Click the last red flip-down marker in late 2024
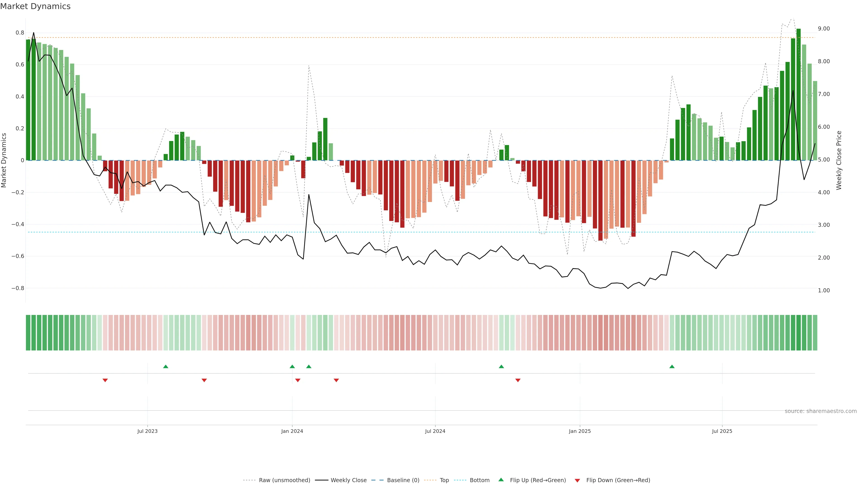The width and height of the screenshot is (868, 488). click(x=518, y=380)
